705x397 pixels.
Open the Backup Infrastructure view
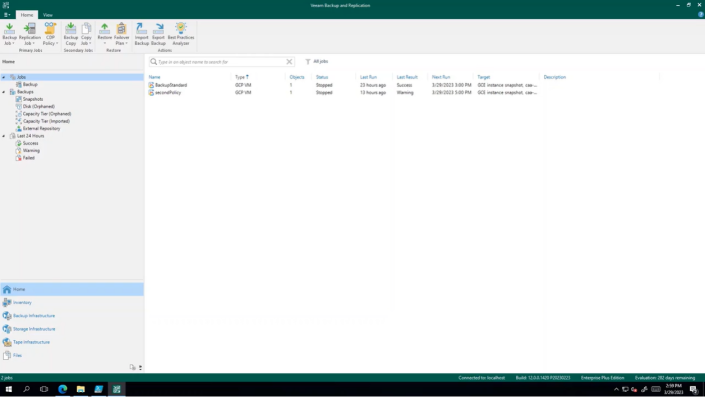[x=72, y=316]
